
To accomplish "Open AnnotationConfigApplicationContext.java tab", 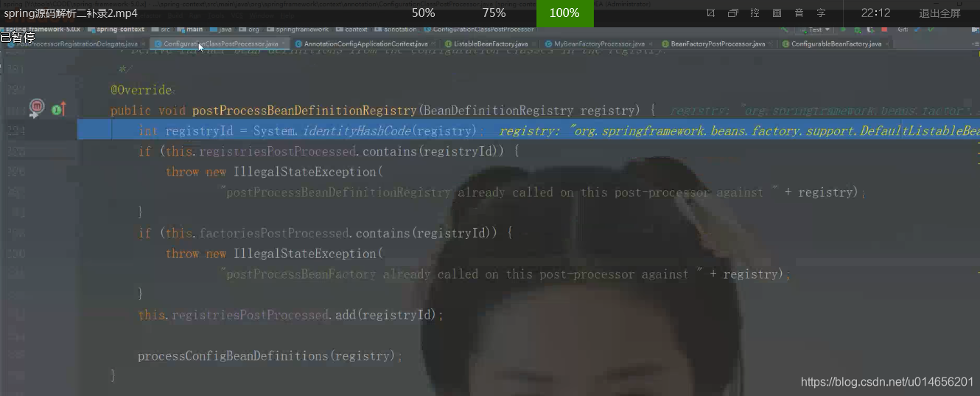I will pyautogui.click(x=364, y=44).
